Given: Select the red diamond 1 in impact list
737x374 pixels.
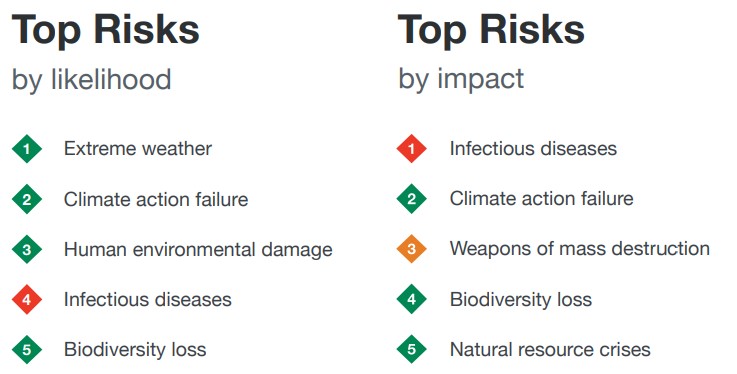Looking at the screenshot, I should click(x=412, y=148).
